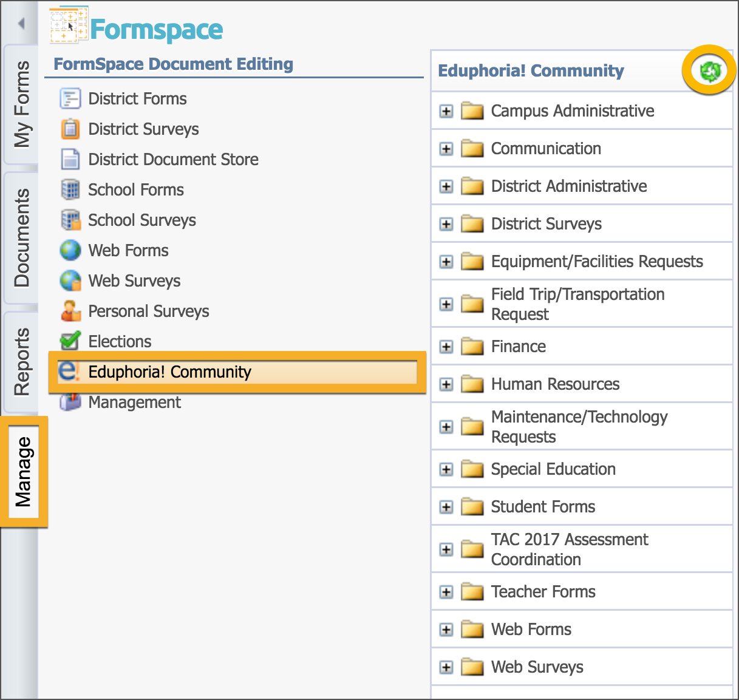
Task: Select 'Maintenance/Technology Requests' folder label
Action: (579, 427)
